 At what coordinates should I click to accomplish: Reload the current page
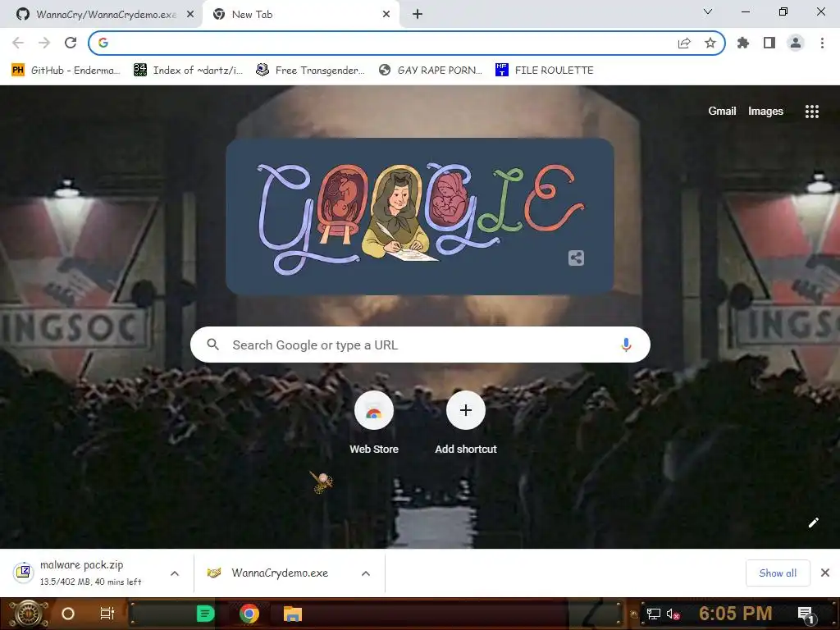(x=71, y=43)
